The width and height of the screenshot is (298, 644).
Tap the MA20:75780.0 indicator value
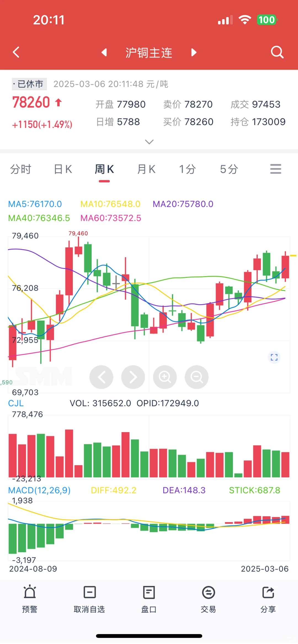183,204
